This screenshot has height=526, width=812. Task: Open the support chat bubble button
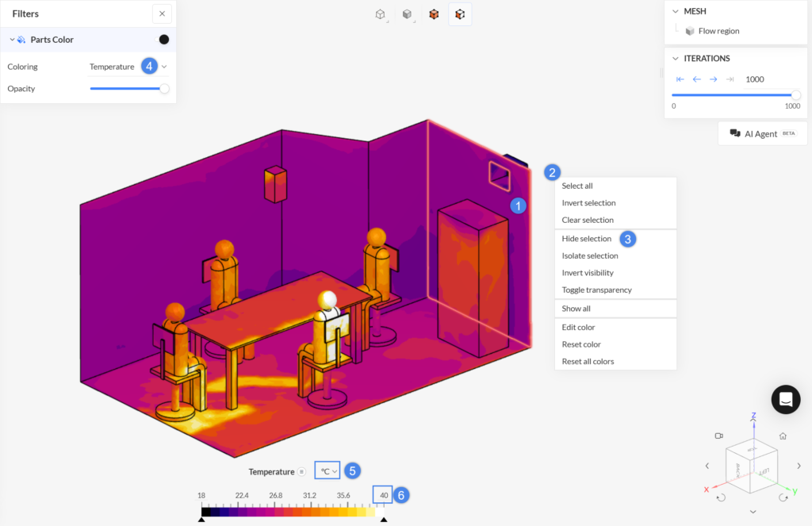(x=786, y=400)
